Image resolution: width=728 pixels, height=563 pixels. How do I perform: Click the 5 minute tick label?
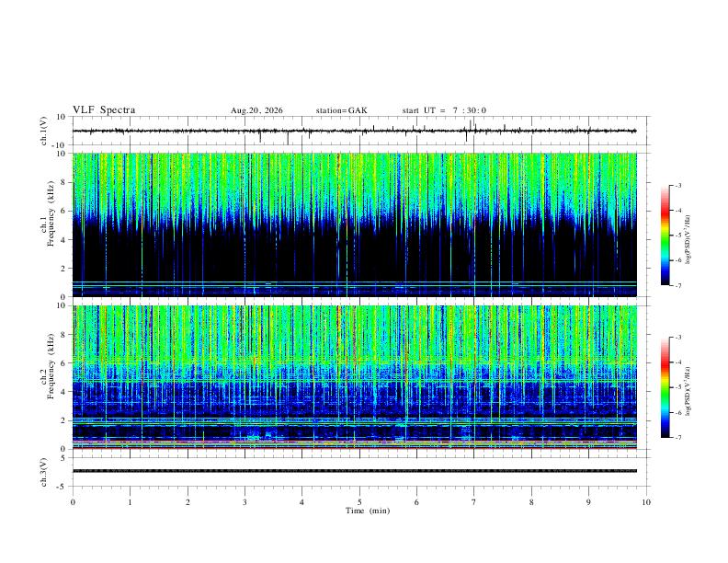[359, 502]
